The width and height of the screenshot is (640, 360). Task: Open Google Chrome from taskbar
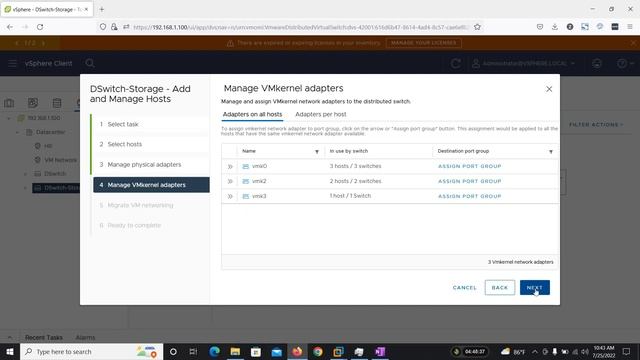[x=318, y=351]
